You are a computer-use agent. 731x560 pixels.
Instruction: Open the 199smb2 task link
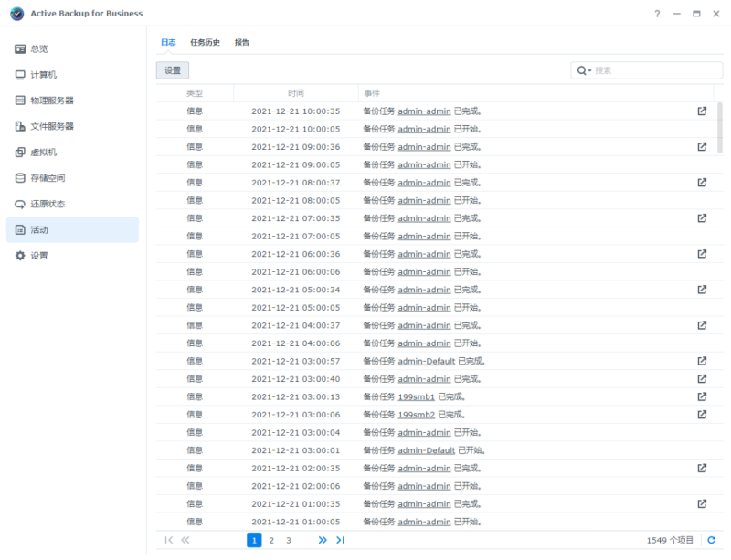[x=416, y=415]
